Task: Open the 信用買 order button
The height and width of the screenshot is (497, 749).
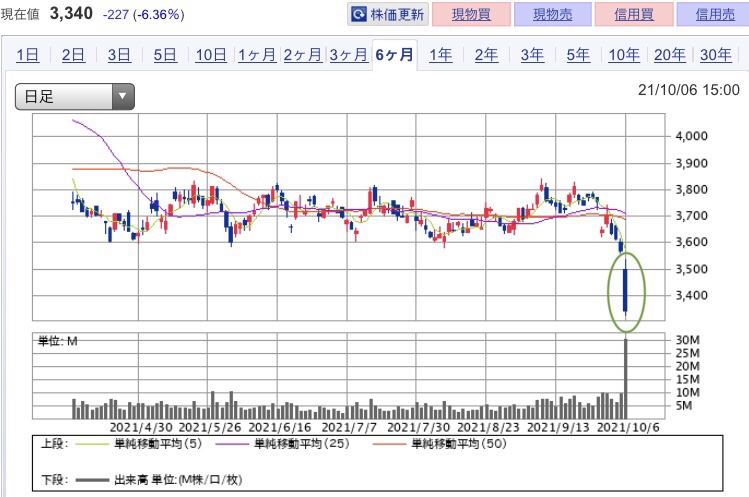Action: (x=634, y=14)
